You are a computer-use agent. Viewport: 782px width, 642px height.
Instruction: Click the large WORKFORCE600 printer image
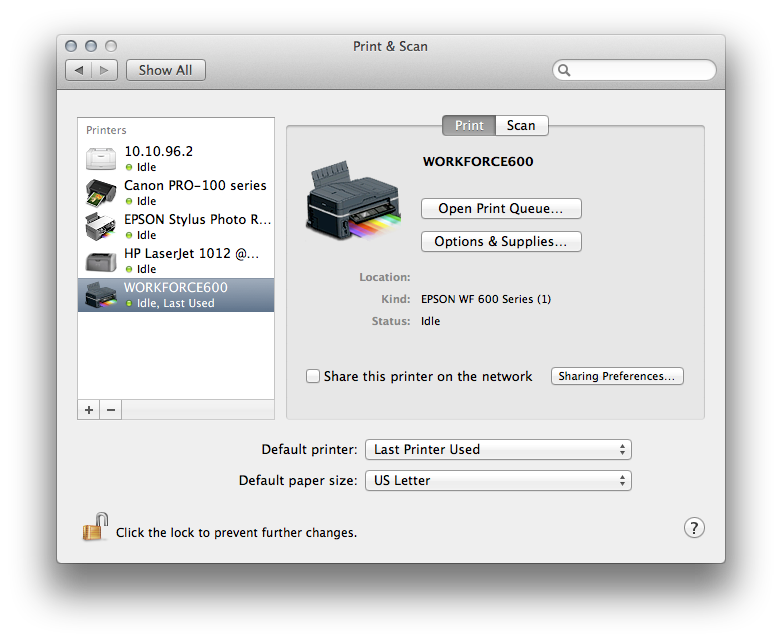(354, 201)
